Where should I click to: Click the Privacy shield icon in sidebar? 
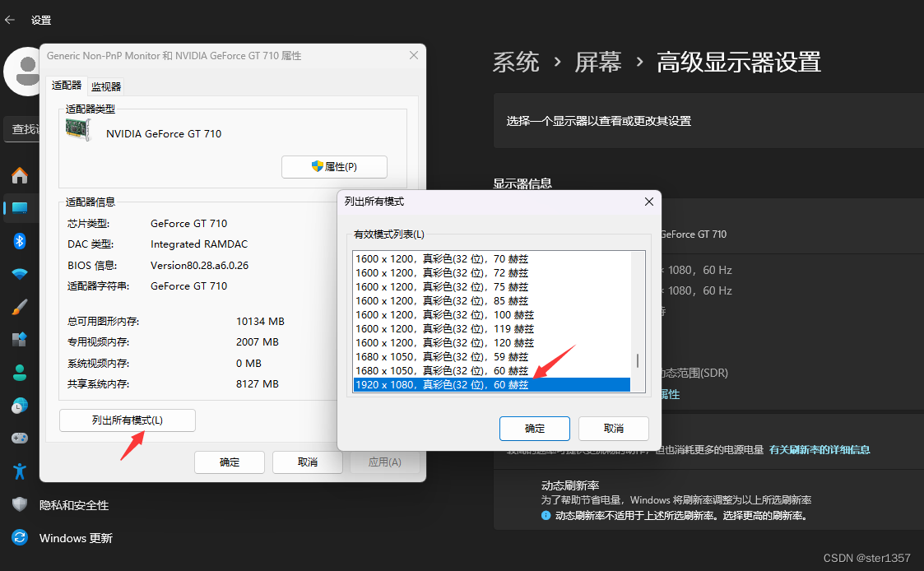pos(20,504)
